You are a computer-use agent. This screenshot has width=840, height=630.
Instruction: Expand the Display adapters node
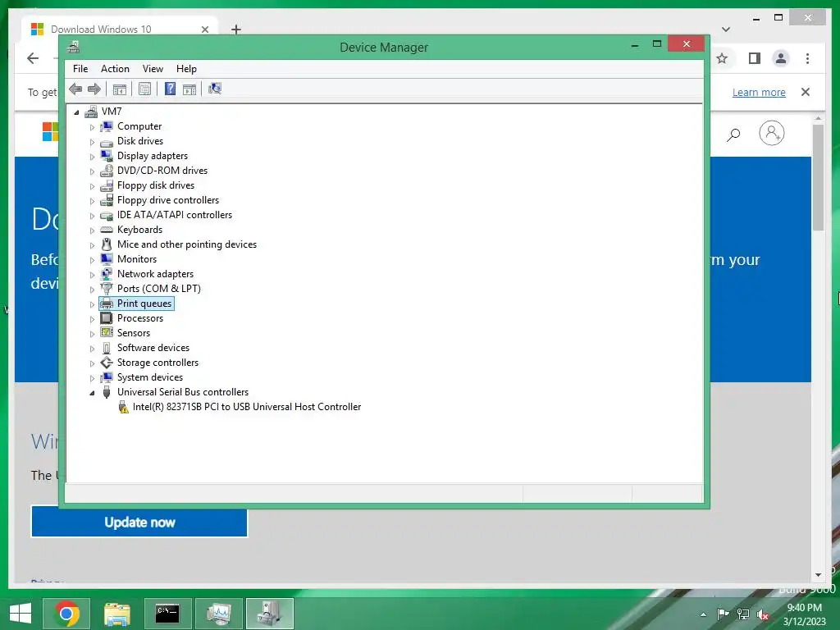[92, 157]
